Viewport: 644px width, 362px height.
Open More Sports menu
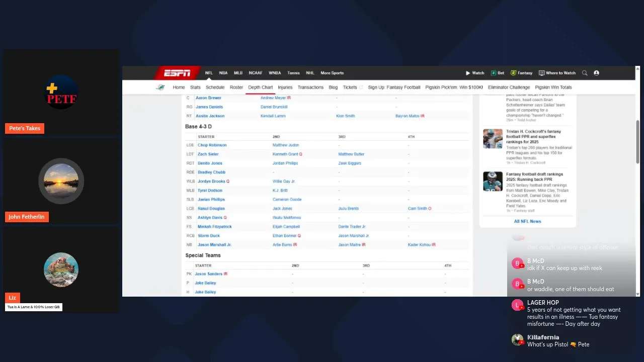click(x=332, y=73)
